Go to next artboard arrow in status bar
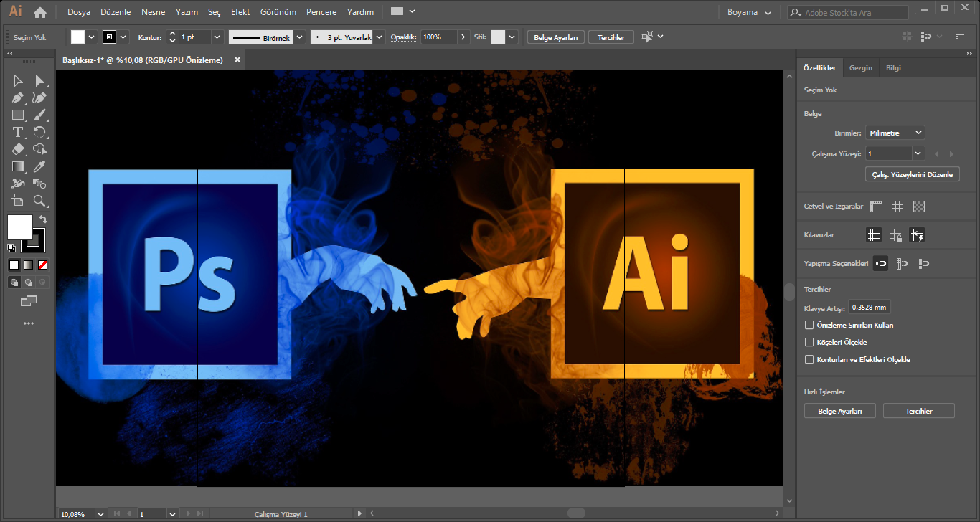This screenshot has height=522, width=980. point(189,514)
